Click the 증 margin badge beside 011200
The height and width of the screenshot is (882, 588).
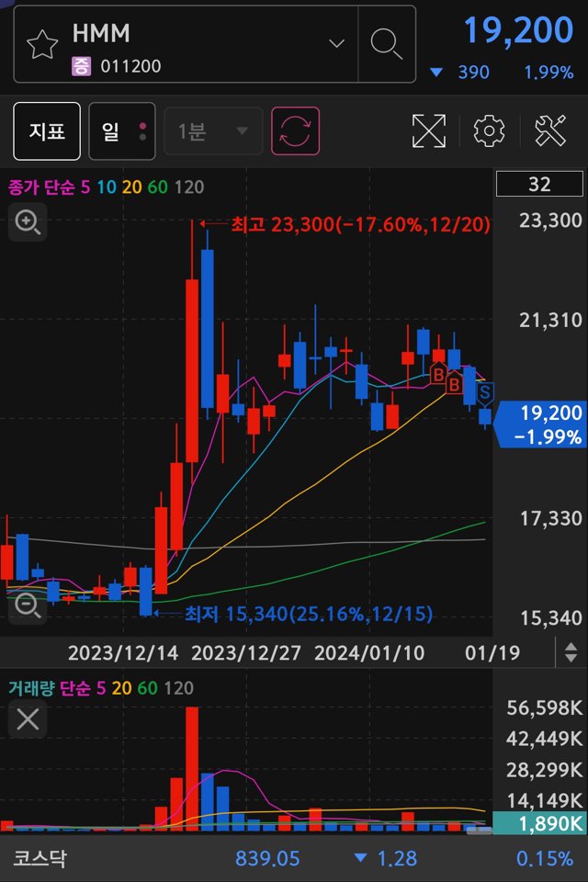tap(81, 66)
